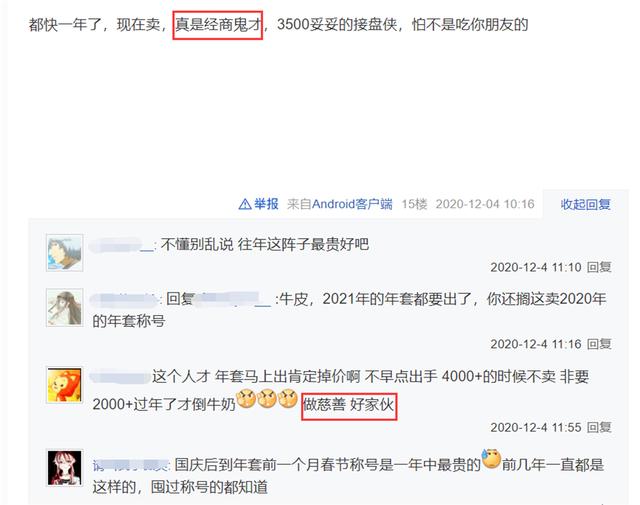Reply to the 11:16 comment
640x505 pixels.
tap(599, 344)
